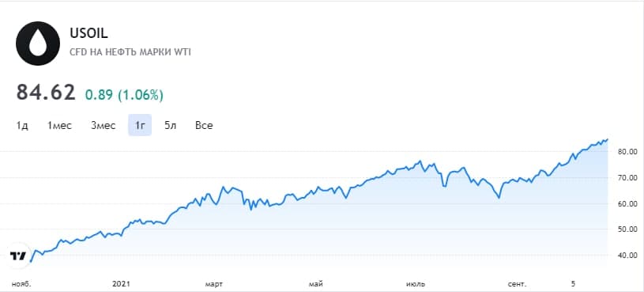644x292 pixels.
Task: Switch chart to the 5л range
Action: tap(171, 126)
